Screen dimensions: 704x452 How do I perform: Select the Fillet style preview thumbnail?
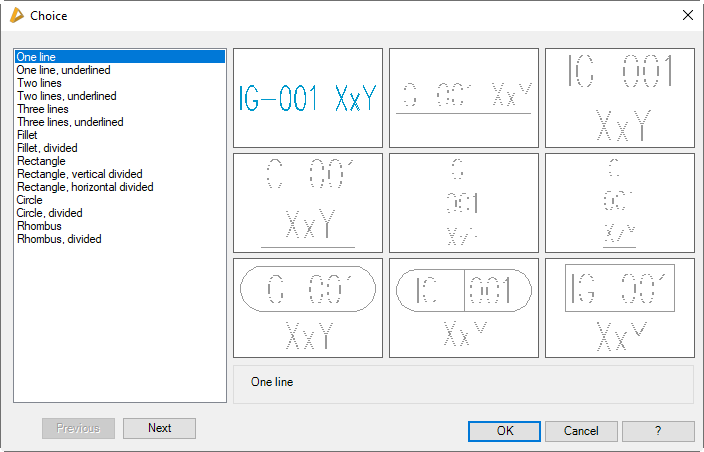pyautogui.click(x=307, y=307)
